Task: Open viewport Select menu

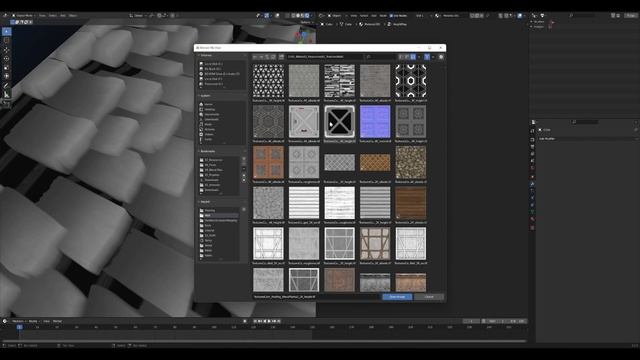Action: 53,16
